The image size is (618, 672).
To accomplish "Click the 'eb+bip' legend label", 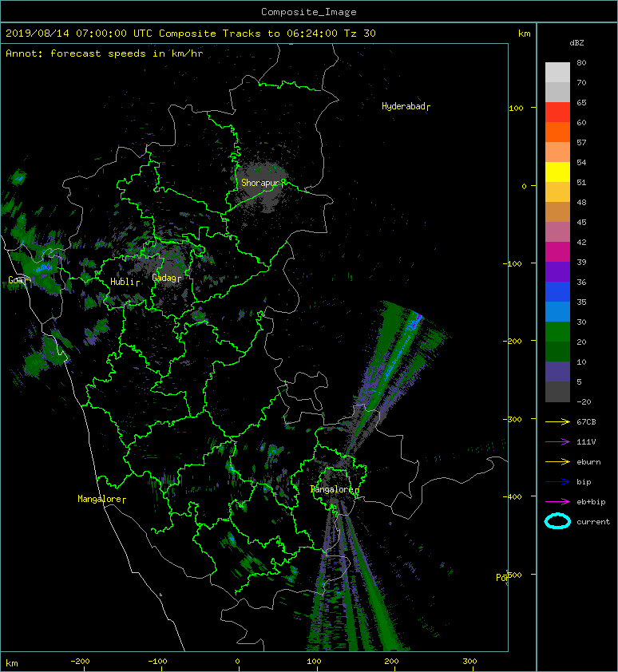I will click(x=591, y=502).
